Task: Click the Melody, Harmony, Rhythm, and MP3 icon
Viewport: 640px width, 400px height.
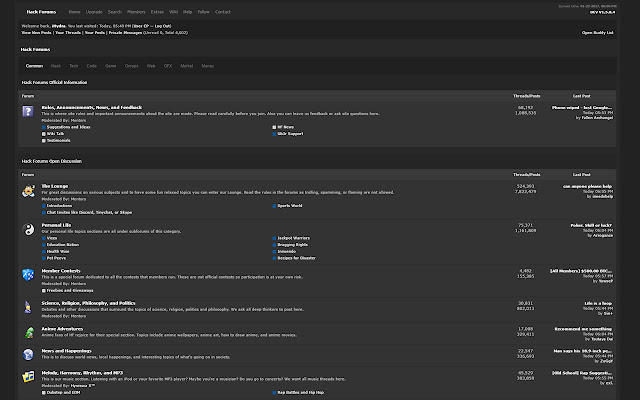Action: (27, 378)
